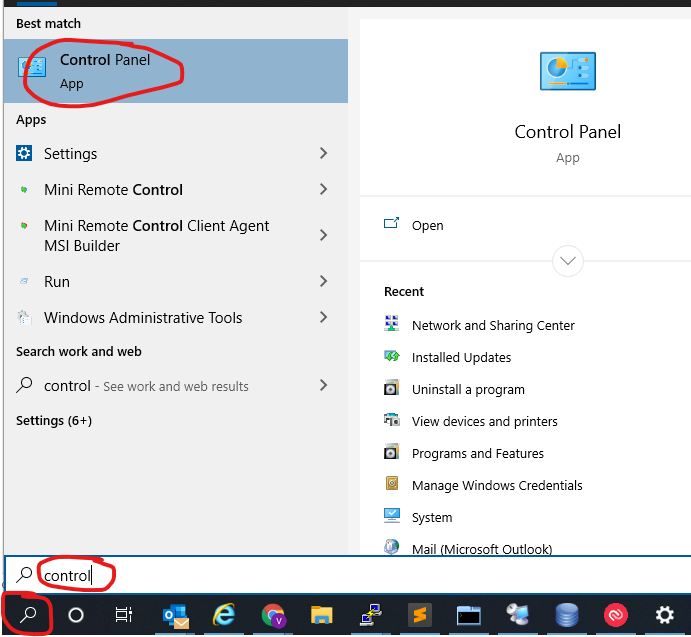Click the Settings (6+) heading
The image size is (691, 637).
(x=54, y=421)
